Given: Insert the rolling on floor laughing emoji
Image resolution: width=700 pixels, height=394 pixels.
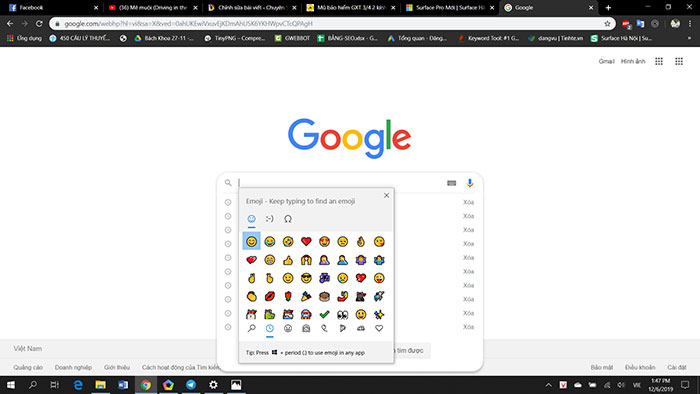Looking at the screenshot, I should tap(288, 241).
